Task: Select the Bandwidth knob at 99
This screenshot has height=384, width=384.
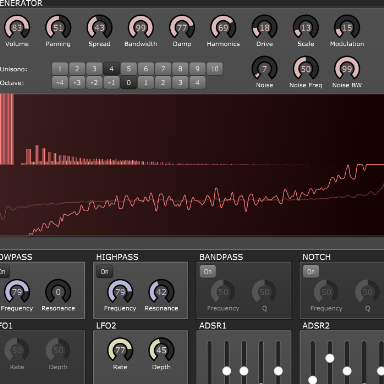Action: click(x=141, y=27)
